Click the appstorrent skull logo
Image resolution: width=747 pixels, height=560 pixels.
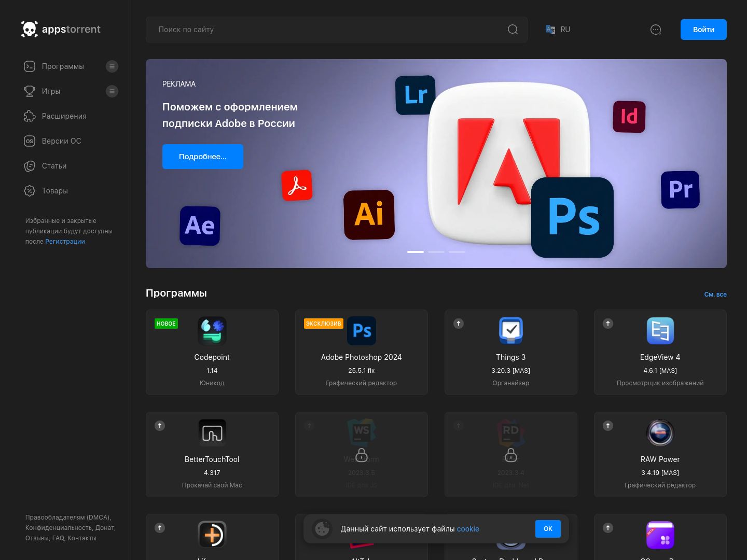30,29
